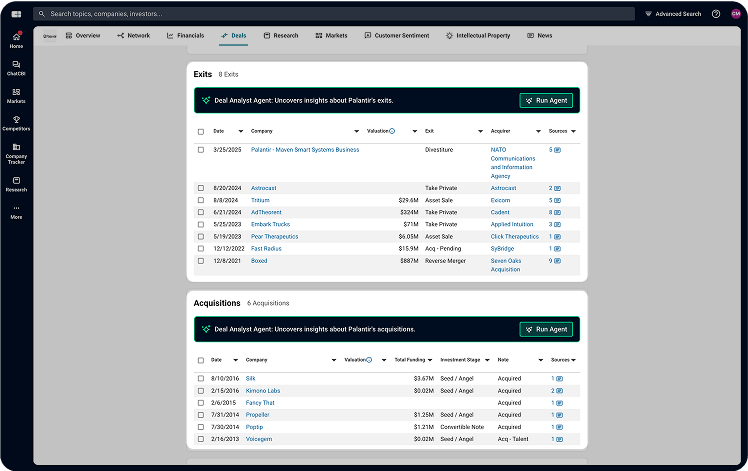The image size is (748, 471).
Task: Open Company Tracker in the sidebar
Action: [16, 152]
